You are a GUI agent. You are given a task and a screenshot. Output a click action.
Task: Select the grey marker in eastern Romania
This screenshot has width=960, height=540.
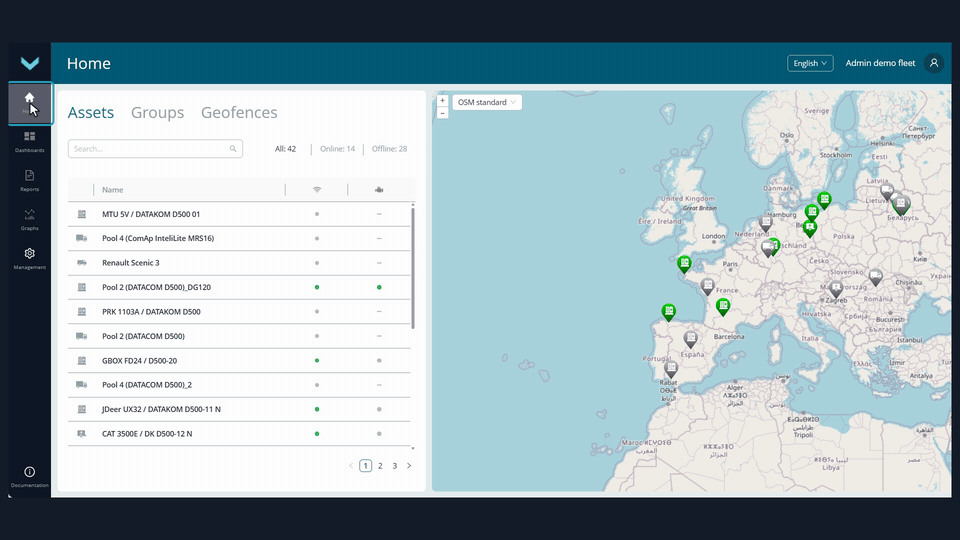pos(876,277)
